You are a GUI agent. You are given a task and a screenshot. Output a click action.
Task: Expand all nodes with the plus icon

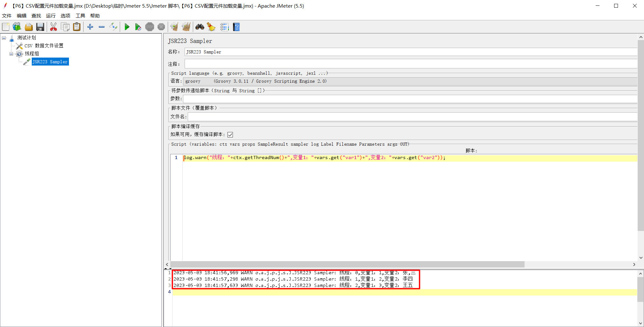(x=90, y=27)
